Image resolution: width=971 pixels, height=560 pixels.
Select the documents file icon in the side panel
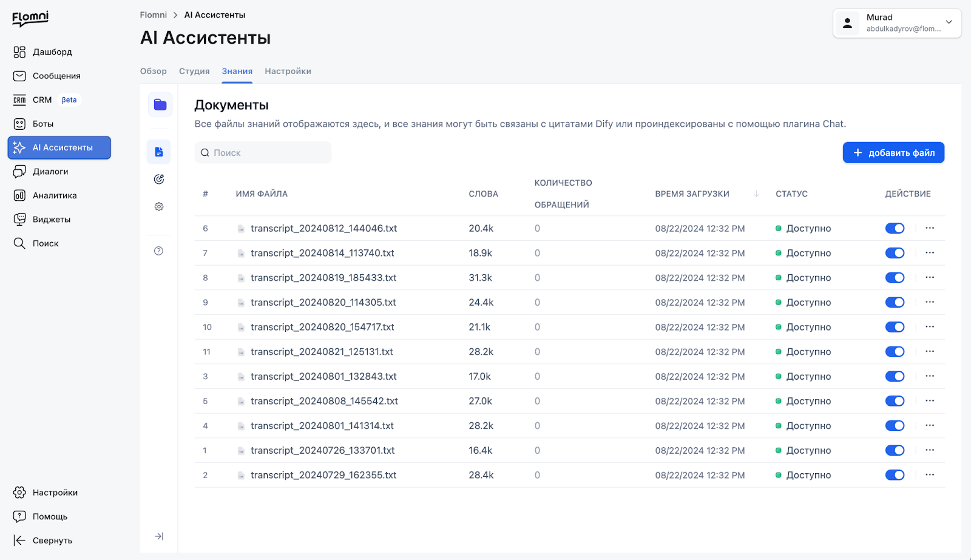[x=159, y=152]
